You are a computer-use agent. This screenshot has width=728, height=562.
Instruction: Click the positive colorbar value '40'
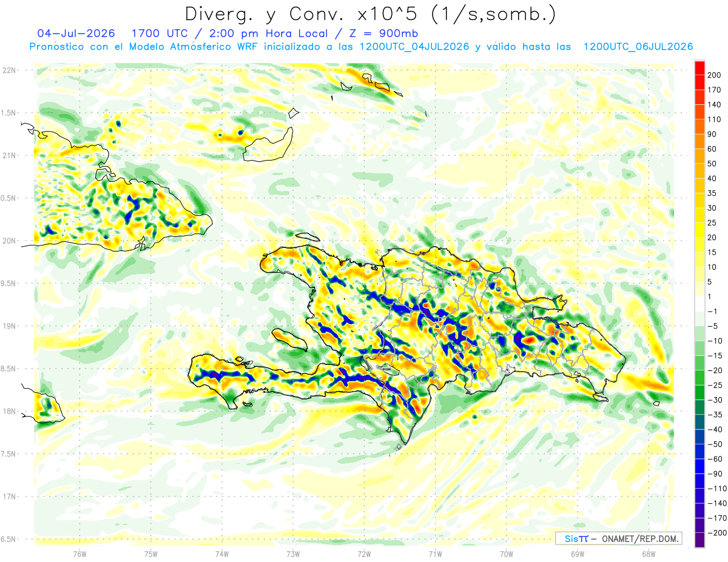713,178
